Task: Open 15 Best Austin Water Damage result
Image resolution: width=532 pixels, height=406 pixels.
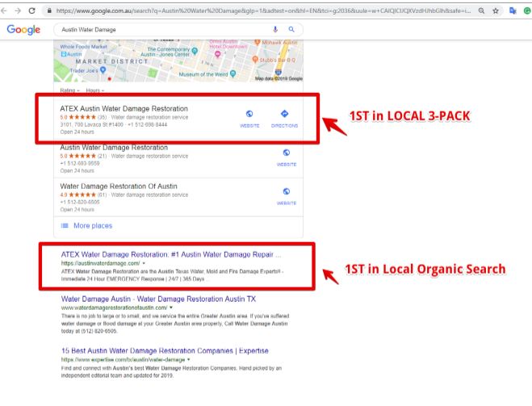Action: coord(165,351)
